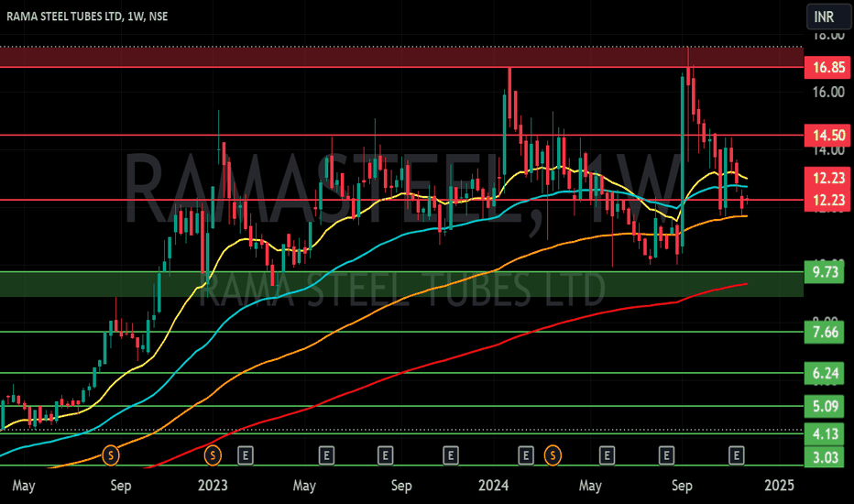Open the earnings marker E before Sep 2023
This screenshot has width=854, height=504.
click(385, 455)
